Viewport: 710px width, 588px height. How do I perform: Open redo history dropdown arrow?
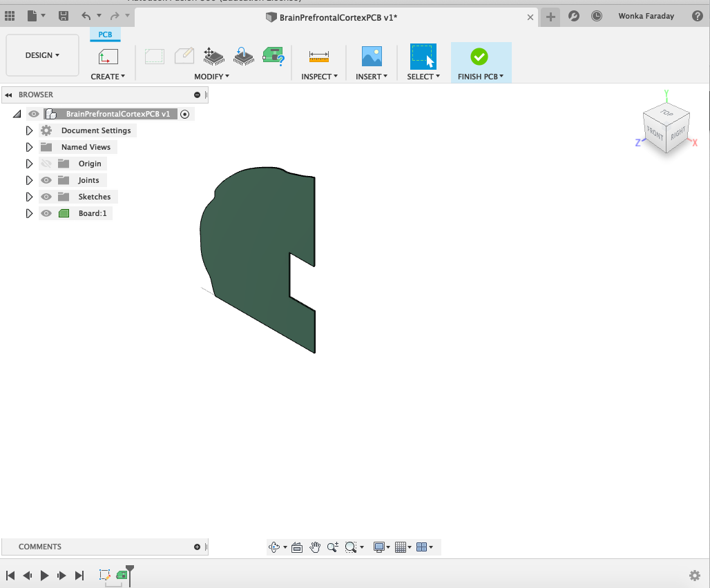pos(127,16)
